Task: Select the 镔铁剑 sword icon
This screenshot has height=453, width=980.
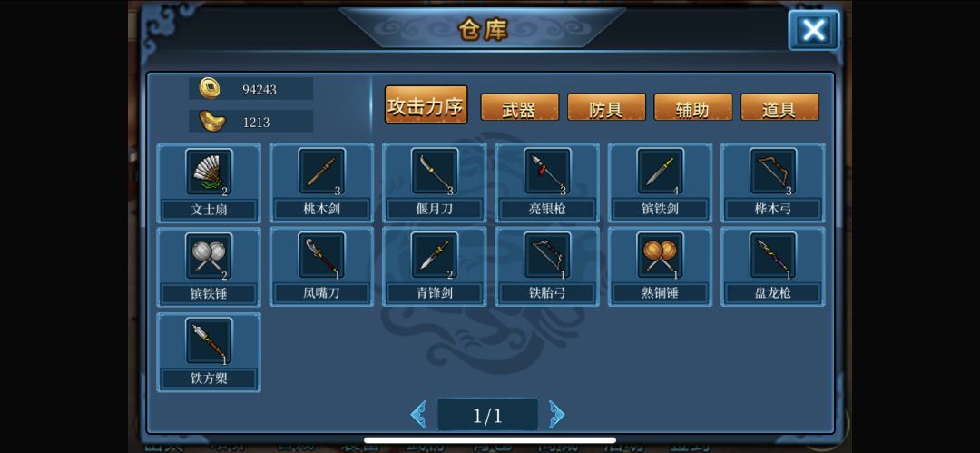Action: tap(660, 172)
